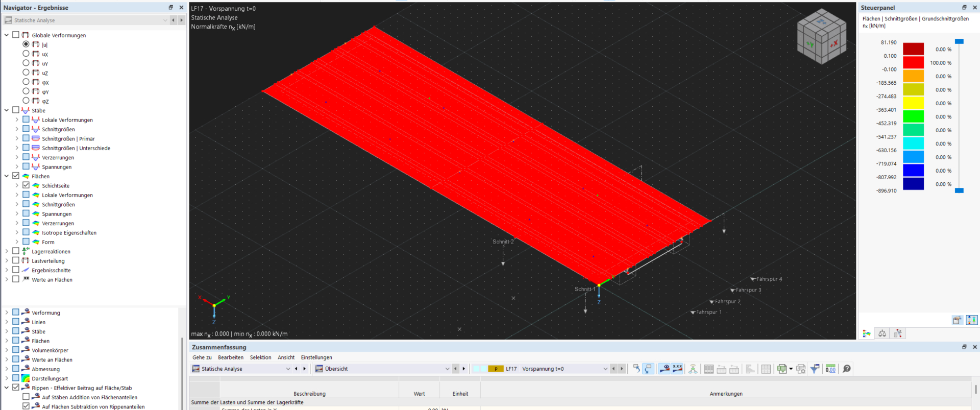This screenshot has height=410, width=980.
Task: Open decimal places 0,00 settings icon
Action: pyautogui.click(x=830, y=369)
